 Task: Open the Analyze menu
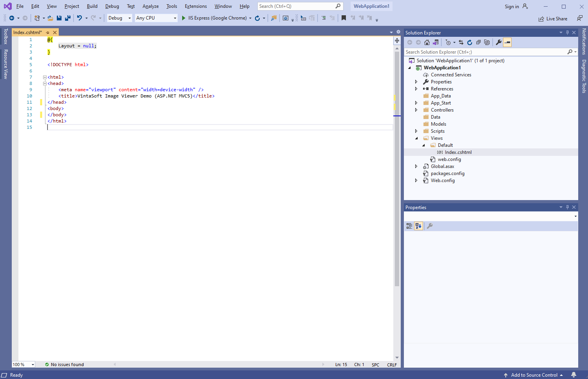tap(150, 6)
